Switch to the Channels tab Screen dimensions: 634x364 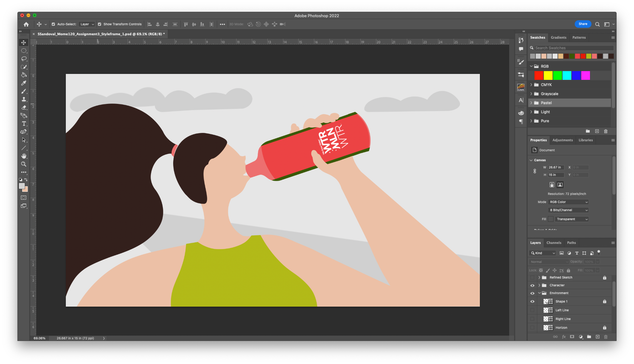pos(553,243)
